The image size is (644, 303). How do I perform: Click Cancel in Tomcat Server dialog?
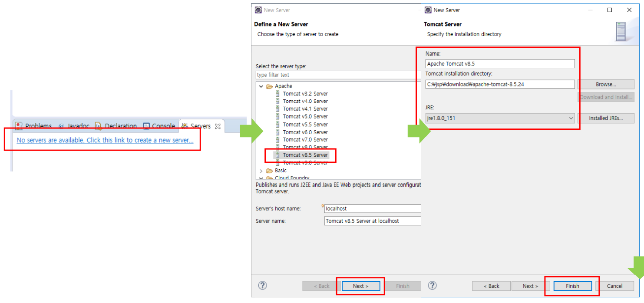click(x=614, y=286)
